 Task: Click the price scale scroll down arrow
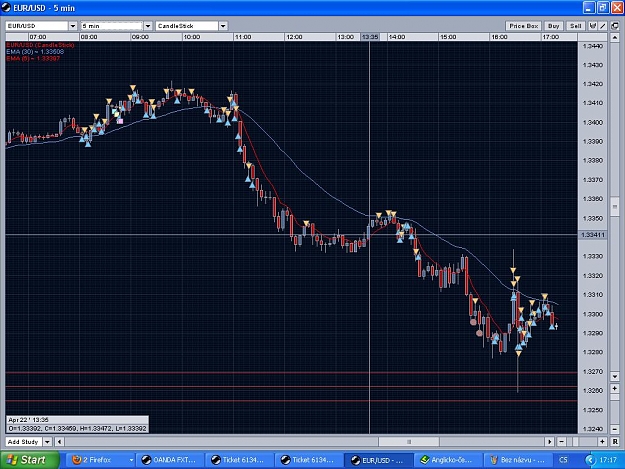tap(614, 376)
